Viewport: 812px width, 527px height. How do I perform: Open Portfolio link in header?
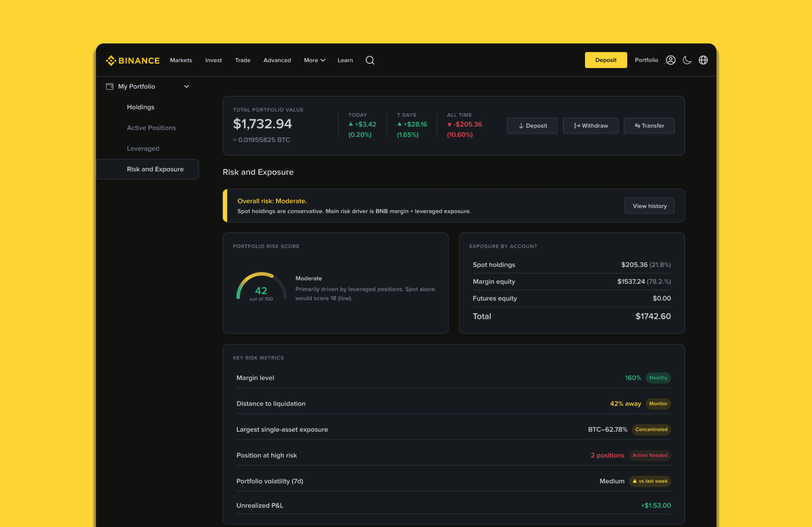[x=646, y=60]
